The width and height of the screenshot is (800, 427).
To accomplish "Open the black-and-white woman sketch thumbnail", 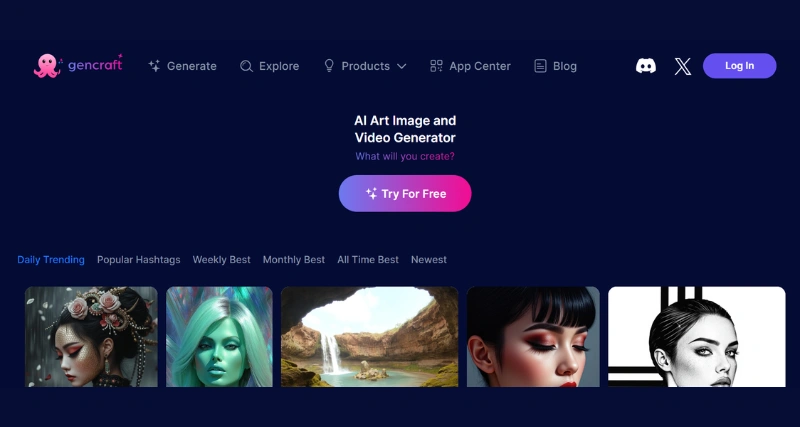I will (696, 337).
